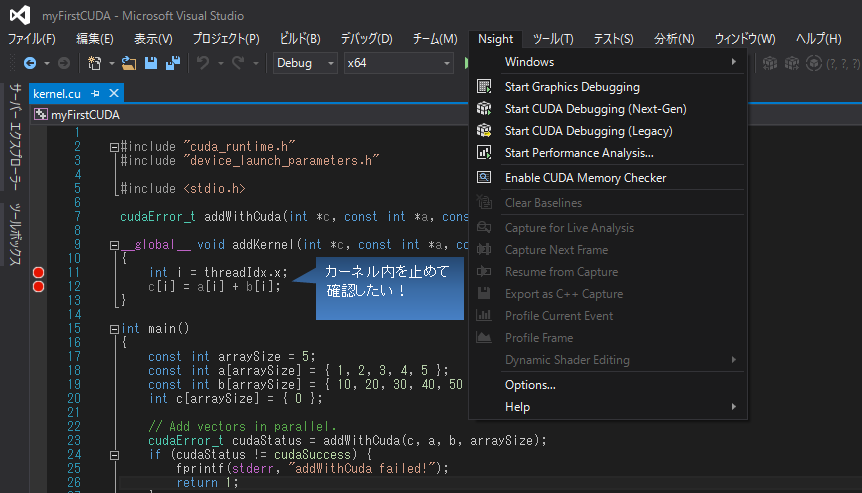Remove the breakpoint on line 11
Viewport: 862px width, 493px height.
(x=38, y=273)
